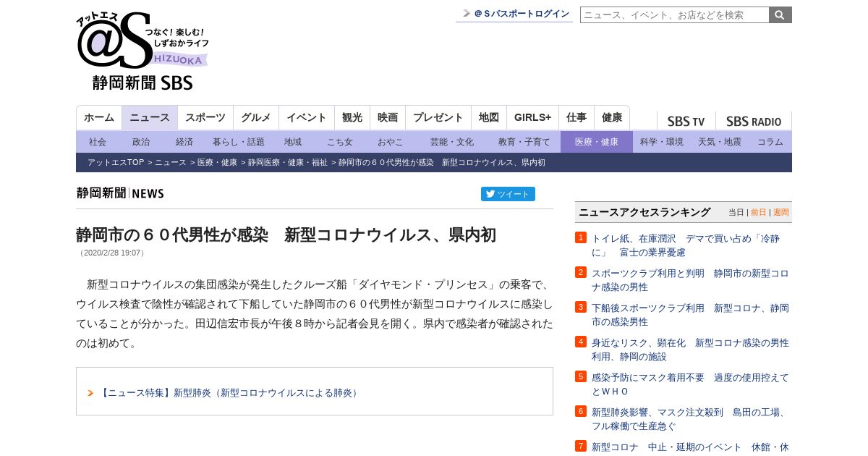
Task: Select the 仕事 tab
Action: point(576,117)
